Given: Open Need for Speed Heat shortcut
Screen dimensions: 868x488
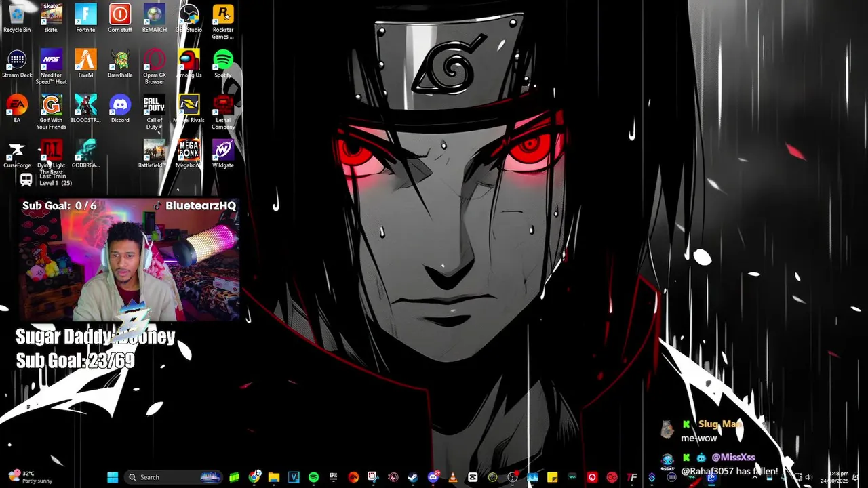Looking at the screenshot, I should coord(52,67).
